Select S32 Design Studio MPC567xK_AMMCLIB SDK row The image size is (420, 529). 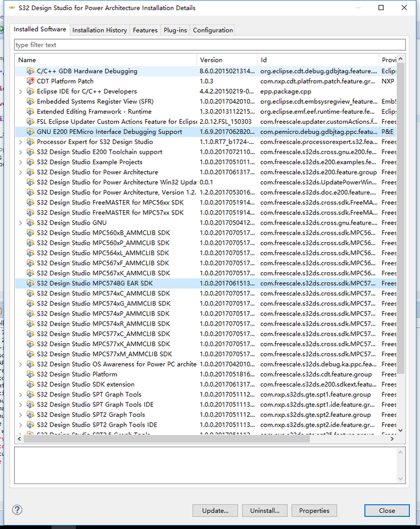coord(206,273)
